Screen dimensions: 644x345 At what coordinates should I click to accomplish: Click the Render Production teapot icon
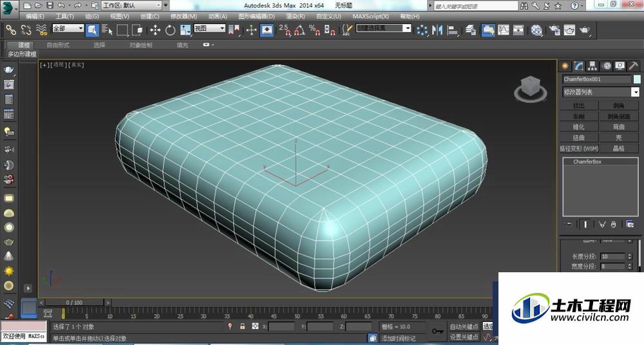pyautogui.click(x=585, y=30)
